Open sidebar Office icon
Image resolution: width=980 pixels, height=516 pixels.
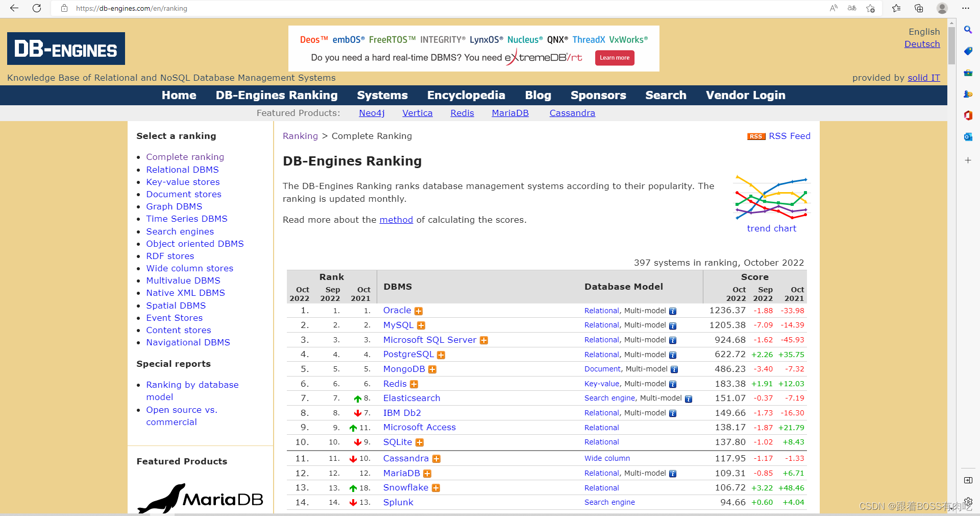point(968,115)
